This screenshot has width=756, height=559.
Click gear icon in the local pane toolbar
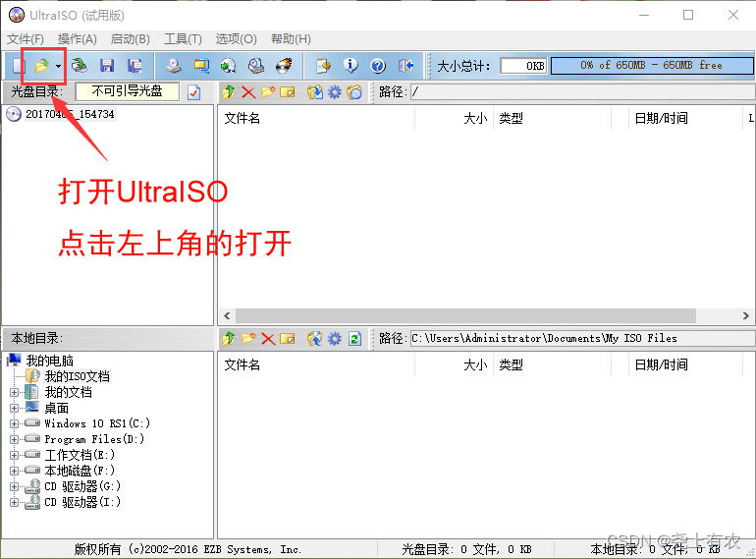(x=334, y=339)
